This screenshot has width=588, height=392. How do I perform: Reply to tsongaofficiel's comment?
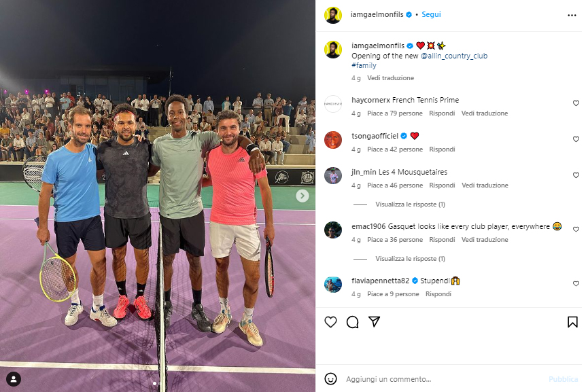tap(442, 149)
